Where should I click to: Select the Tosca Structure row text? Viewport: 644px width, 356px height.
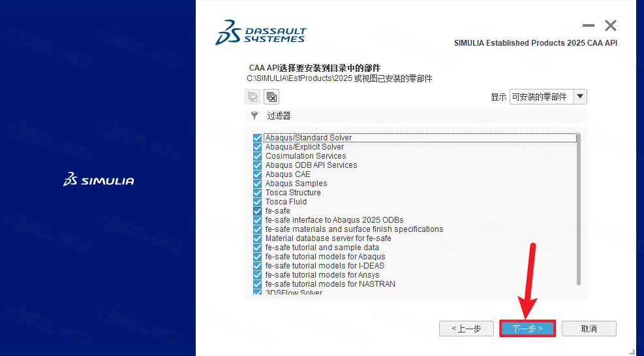[x=293, y=193]
